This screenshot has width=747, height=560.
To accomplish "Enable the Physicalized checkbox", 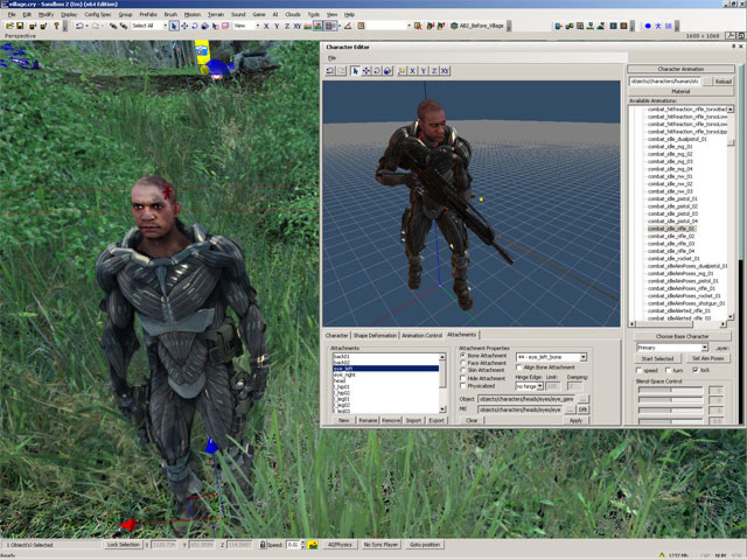I will click(463, 386).
